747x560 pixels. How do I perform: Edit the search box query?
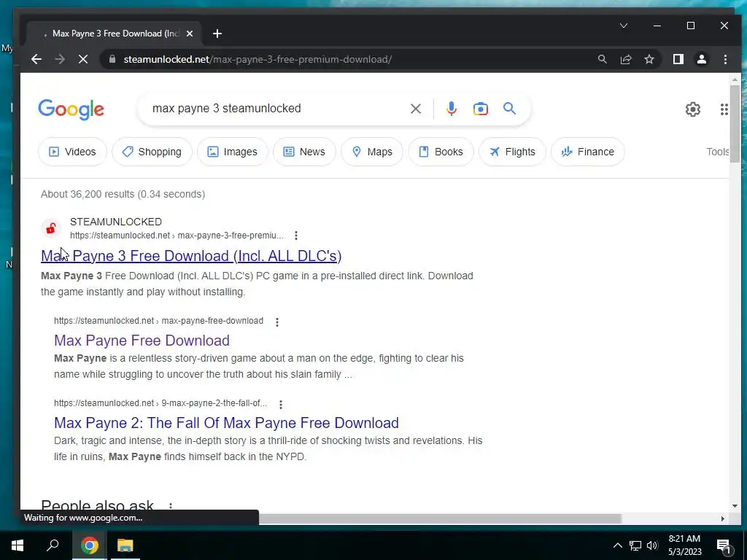point(276,109)
